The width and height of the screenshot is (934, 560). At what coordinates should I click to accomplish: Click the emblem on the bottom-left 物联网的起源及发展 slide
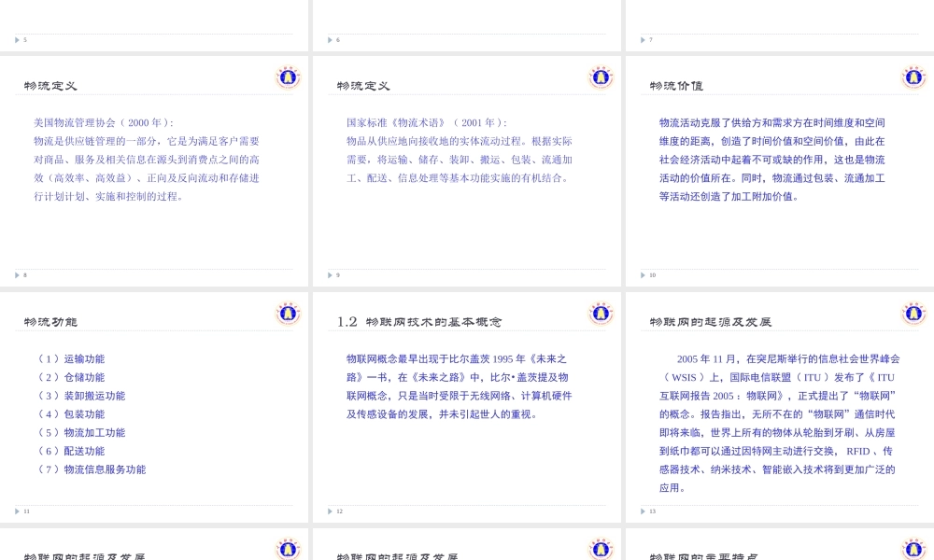(289, 549)
